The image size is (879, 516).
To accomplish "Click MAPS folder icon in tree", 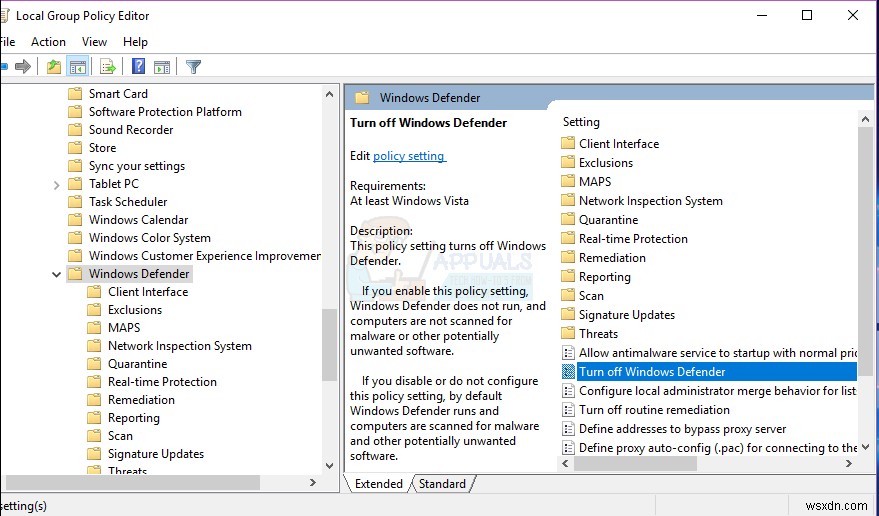I will pyautogui.click(x=94, y=328).
